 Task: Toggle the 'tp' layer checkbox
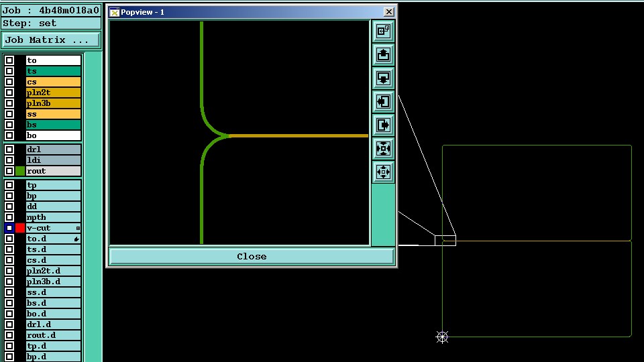pos(9,185)
